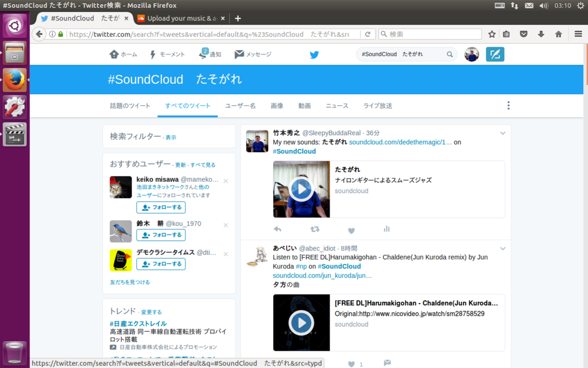Click 友だちを見つける link
588x368 pixels.
coord(130,282)
